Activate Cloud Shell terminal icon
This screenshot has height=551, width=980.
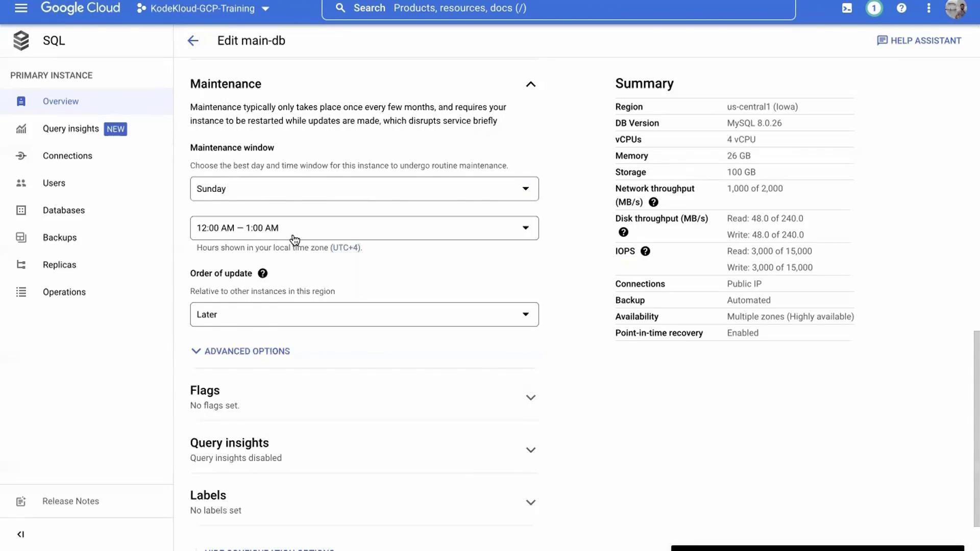point(847,8)
